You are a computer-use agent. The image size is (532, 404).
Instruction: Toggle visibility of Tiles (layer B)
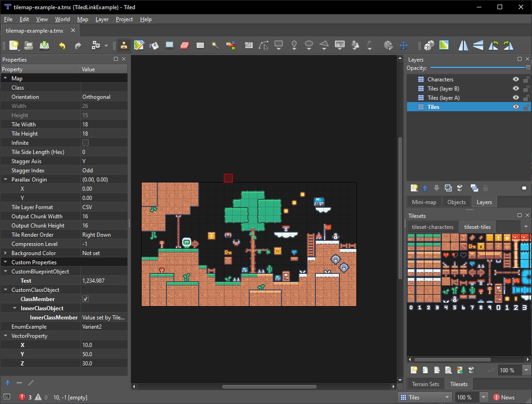click(516, 89)
